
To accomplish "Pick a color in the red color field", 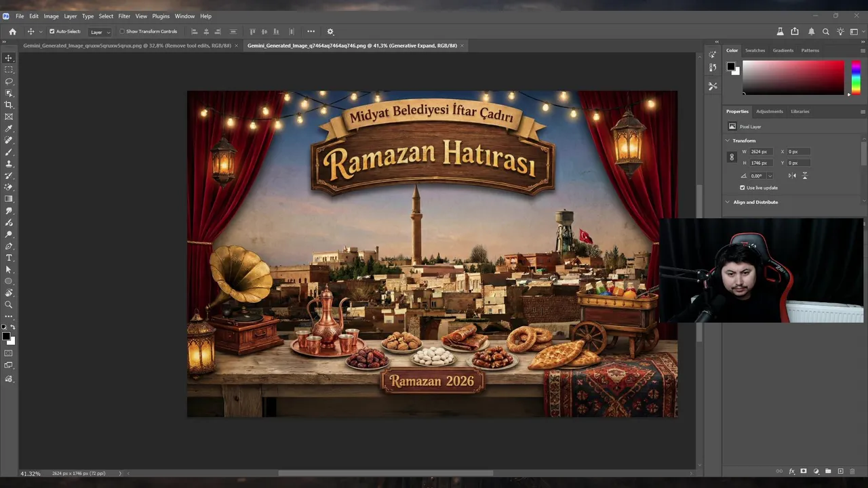I will [793, 77].
